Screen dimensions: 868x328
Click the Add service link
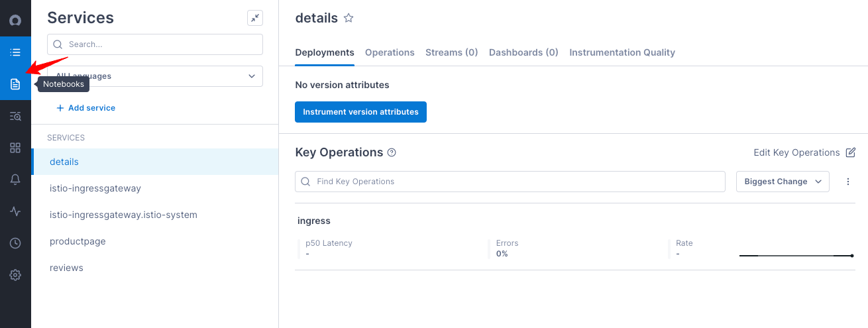click(x=85, y=108)
